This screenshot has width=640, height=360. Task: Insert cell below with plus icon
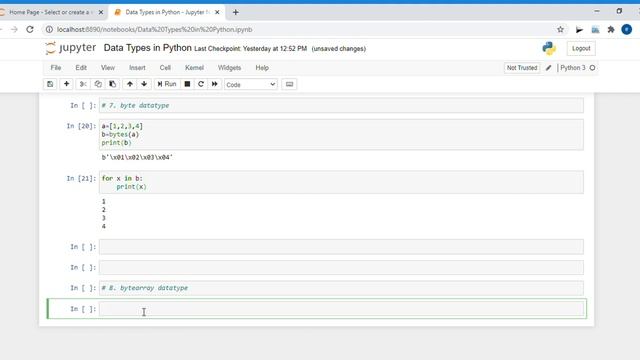(x=66, y=84)
